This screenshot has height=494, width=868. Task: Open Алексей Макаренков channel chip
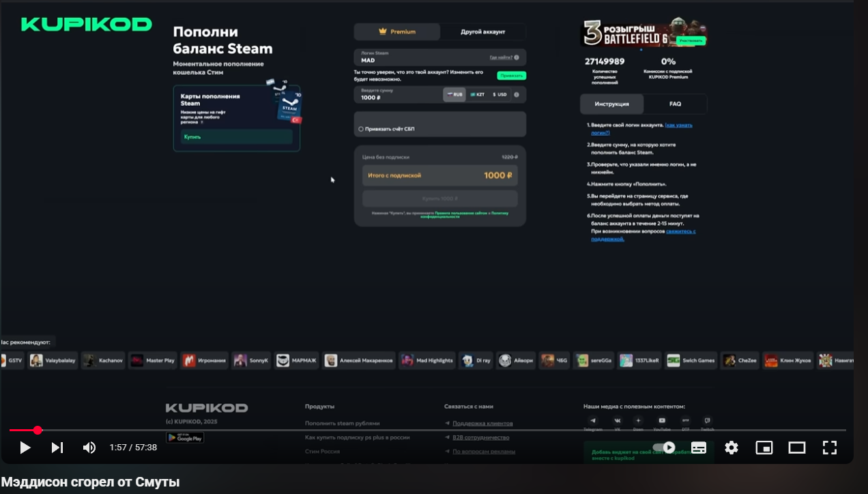point(359,360)
